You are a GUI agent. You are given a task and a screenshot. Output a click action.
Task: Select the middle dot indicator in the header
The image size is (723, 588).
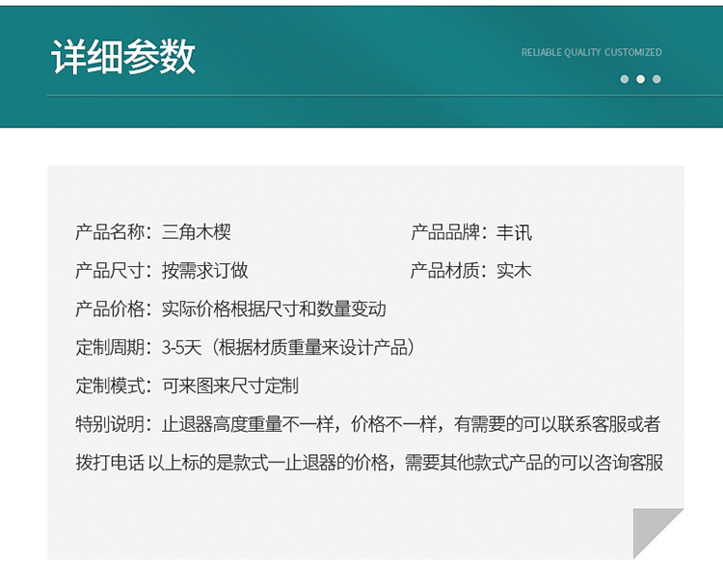pos(640,79)
